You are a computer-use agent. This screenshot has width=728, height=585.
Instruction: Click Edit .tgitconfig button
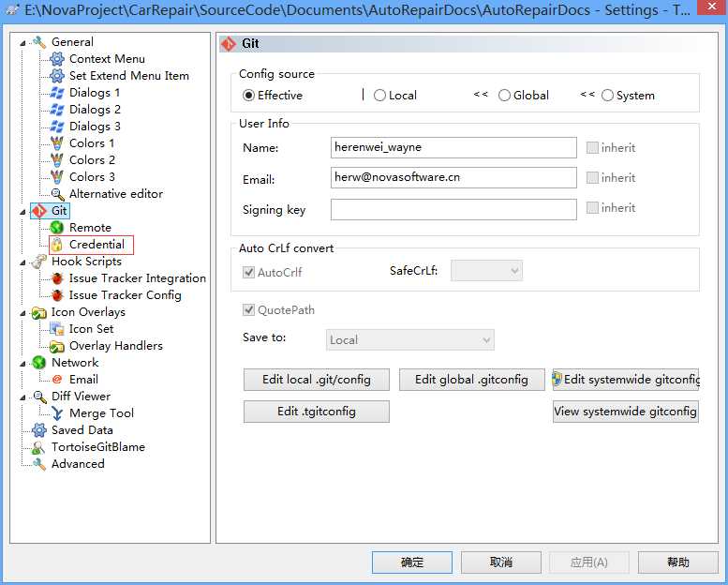tap(317, 412)
